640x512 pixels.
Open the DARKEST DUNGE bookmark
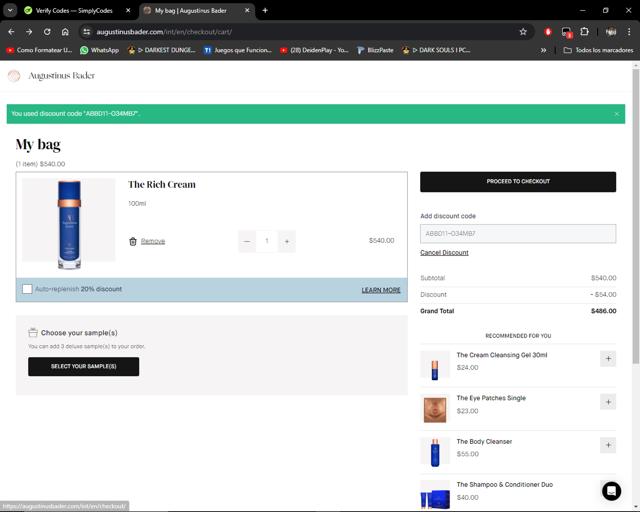(162, 50)
